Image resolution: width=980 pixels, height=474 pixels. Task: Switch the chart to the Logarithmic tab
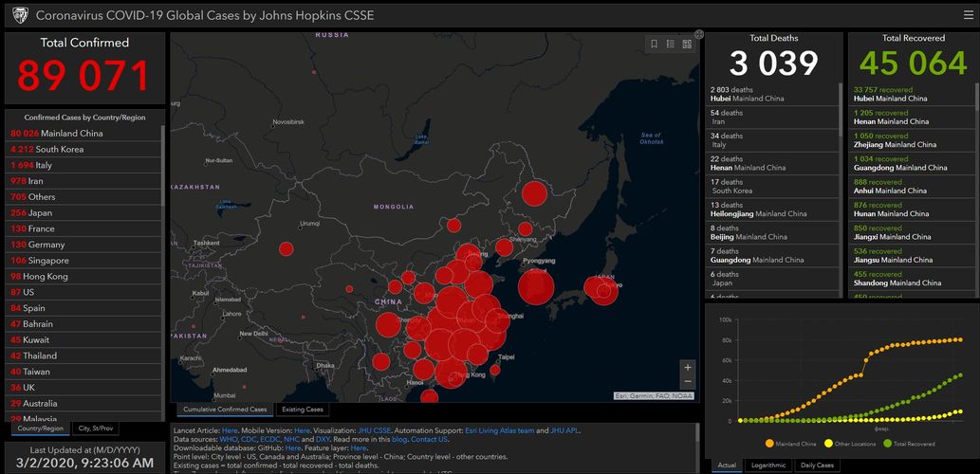(769, 465)
